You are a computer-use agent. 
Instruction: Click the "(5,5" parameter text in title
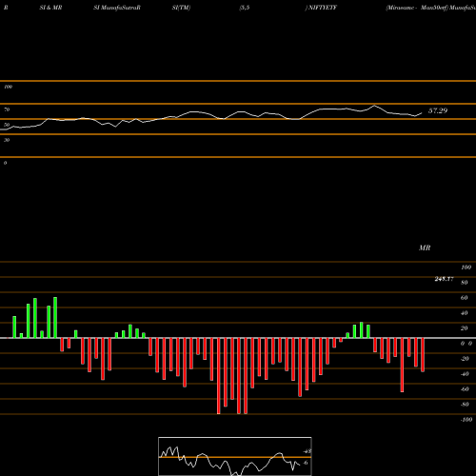(x=245, y=8)
